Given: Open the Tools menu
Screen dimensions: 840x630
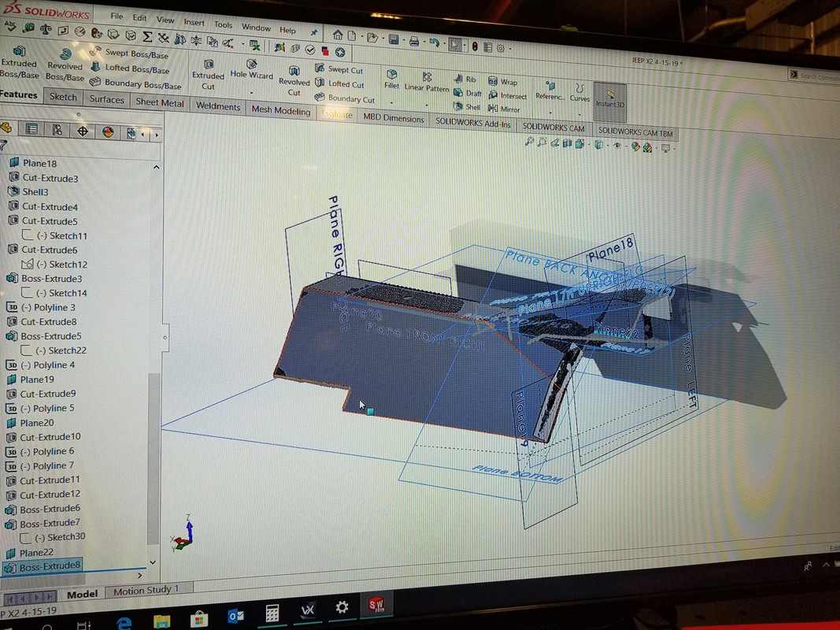Looking at the screenshot, I should 223,24.
